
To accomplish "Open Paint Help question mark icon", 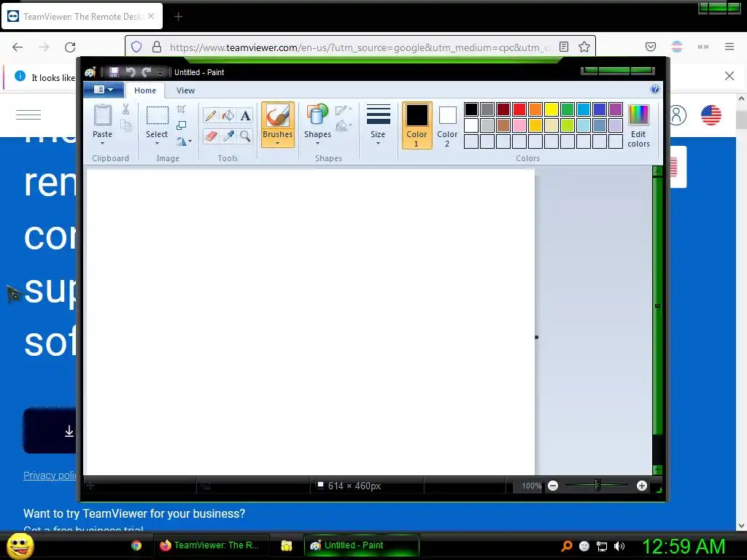I will pyautogui.click(x=655, y=89).
